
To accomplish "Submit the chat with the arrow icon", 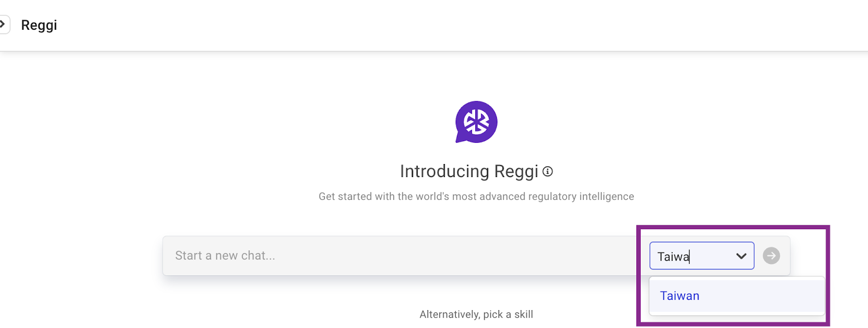I will [771, 256].
